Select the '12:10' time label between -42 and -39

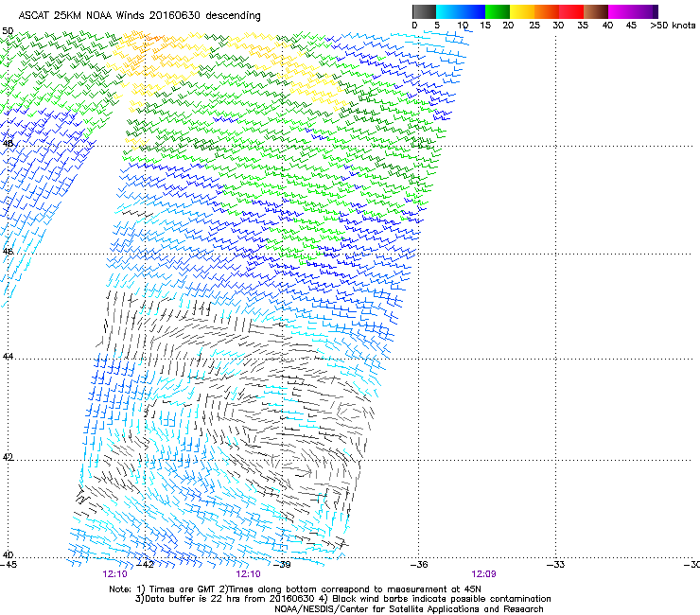click(x=248, y=574)
